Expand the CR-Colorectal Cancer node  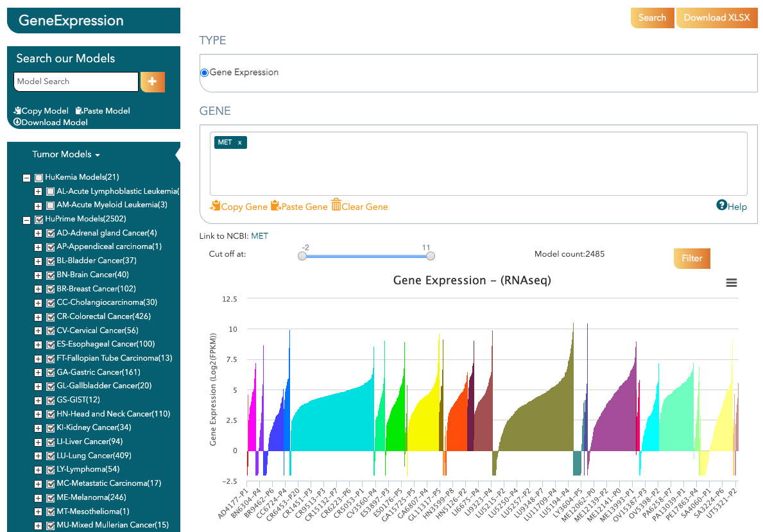[x=39, y=317]
